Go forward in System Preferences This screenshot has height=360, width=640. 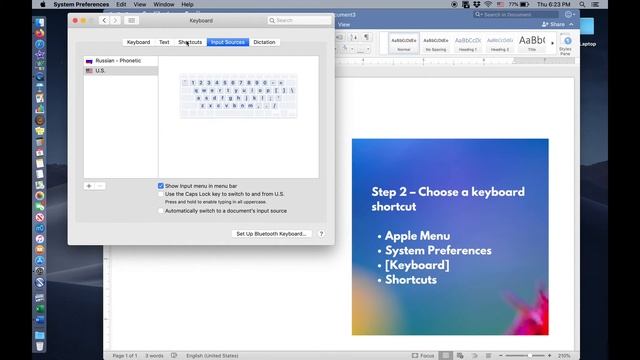(116, 20)
